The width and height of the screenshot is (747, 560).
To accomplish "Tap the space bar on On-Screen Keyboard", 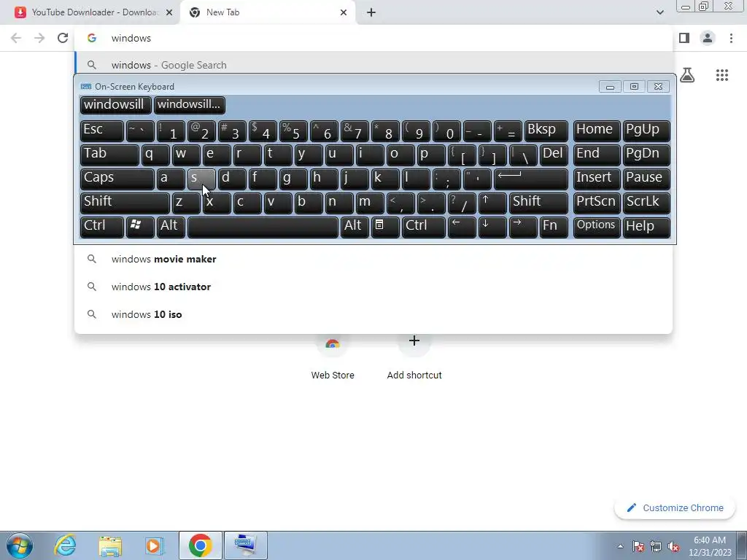I will point(263,227).
